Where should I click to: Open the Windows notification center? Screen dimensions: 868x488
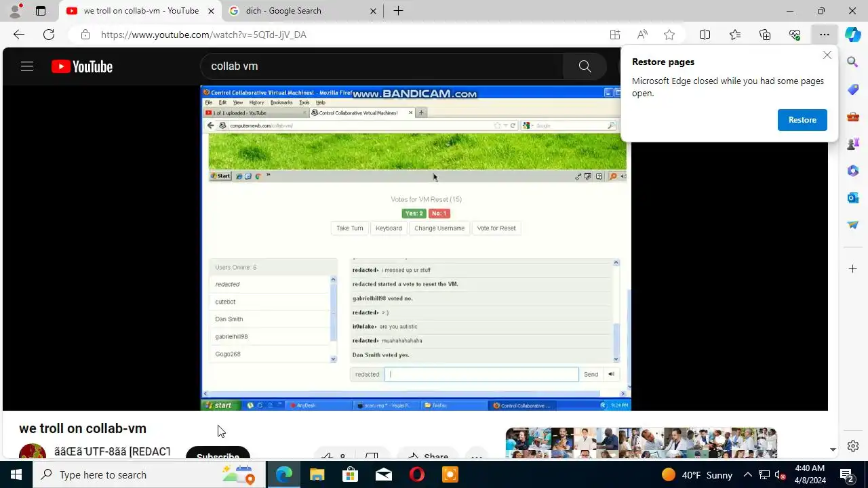(x=847, y=474)
